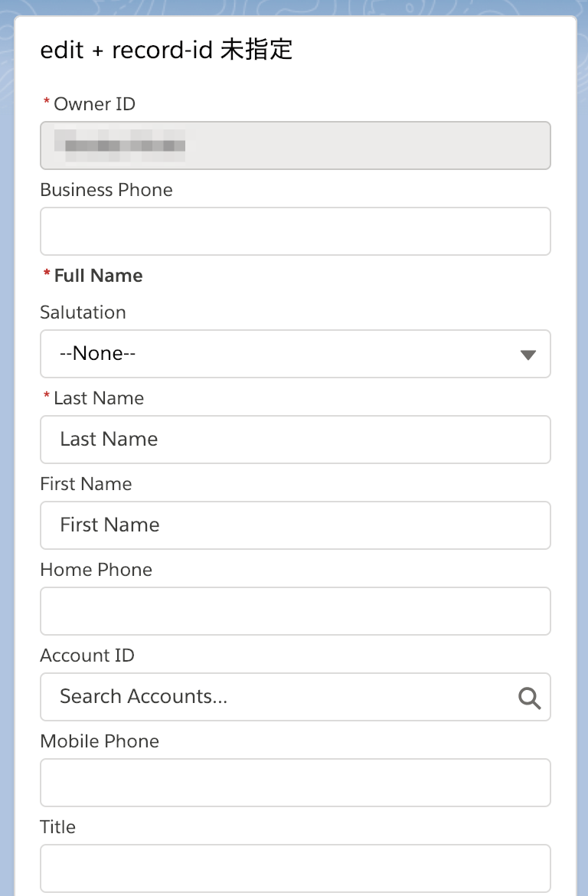The width and height of the screenshot is (588, 896).
Task: Click the Last Name input field
Action: tap(295, 440)
